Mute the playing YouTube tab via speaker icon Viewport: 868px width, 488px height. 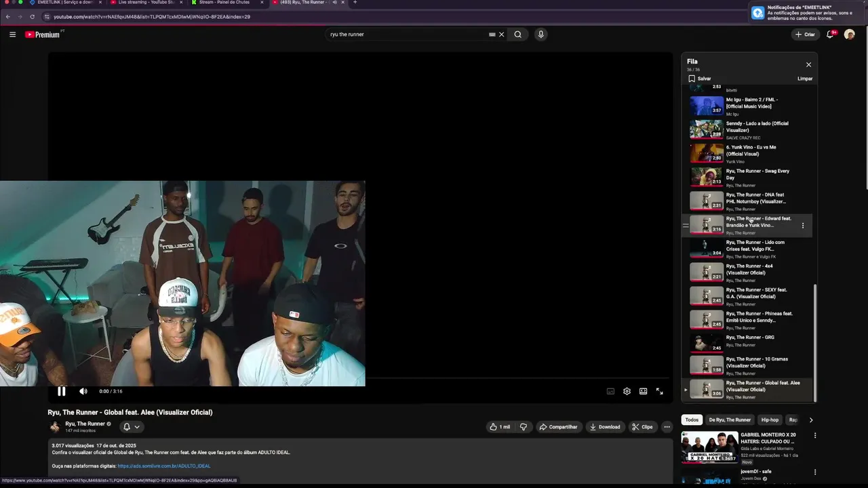pos(335,2)
